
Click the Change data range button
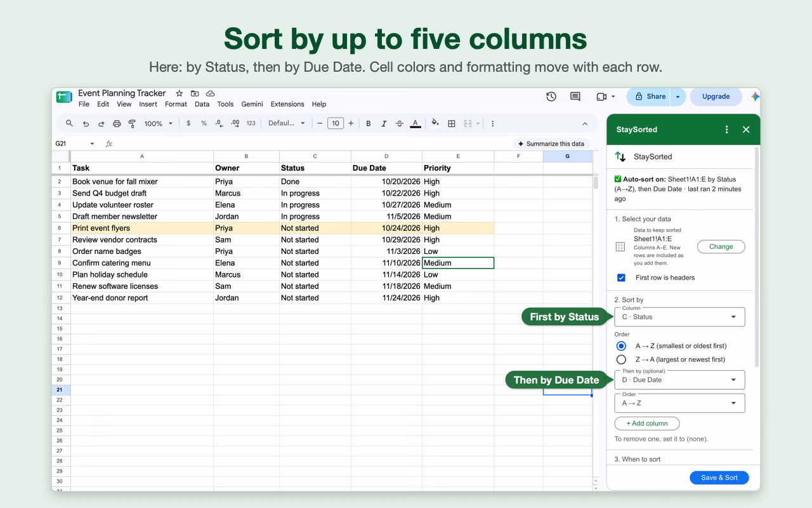pos(721,246)
